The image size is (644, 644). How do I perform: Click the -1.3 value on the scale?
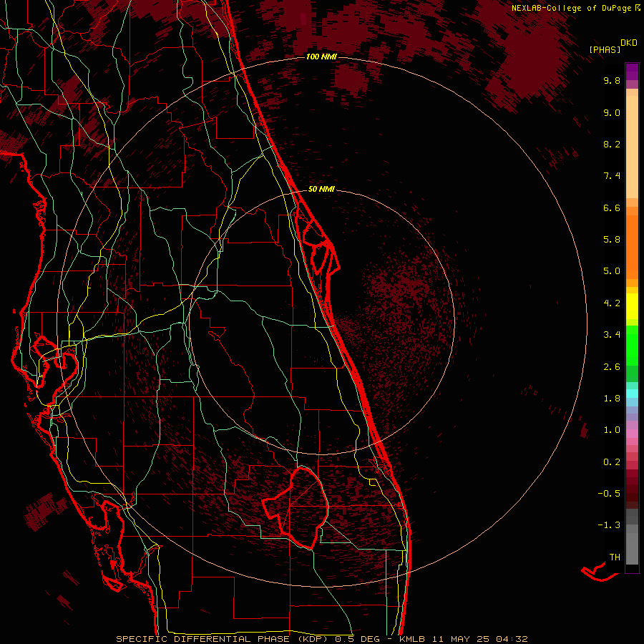click(x=609, y=525)
